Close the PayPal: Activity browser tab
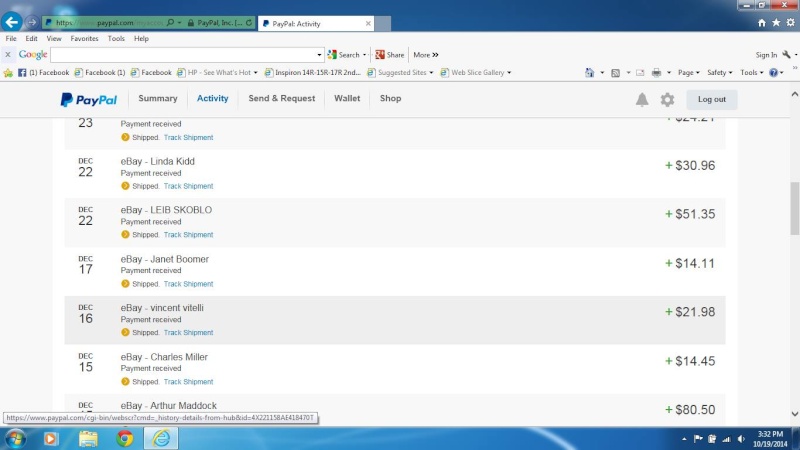The width and height of the screenshot is (800, 450). click(x=368, y=23)
